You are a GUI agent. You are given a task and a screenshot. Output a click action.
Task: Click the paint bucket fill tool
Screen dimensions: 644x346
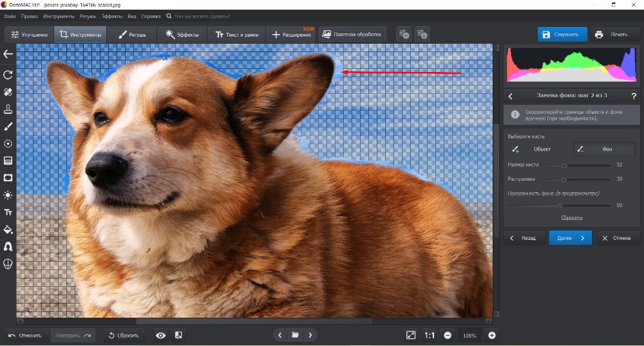(8, 230)
